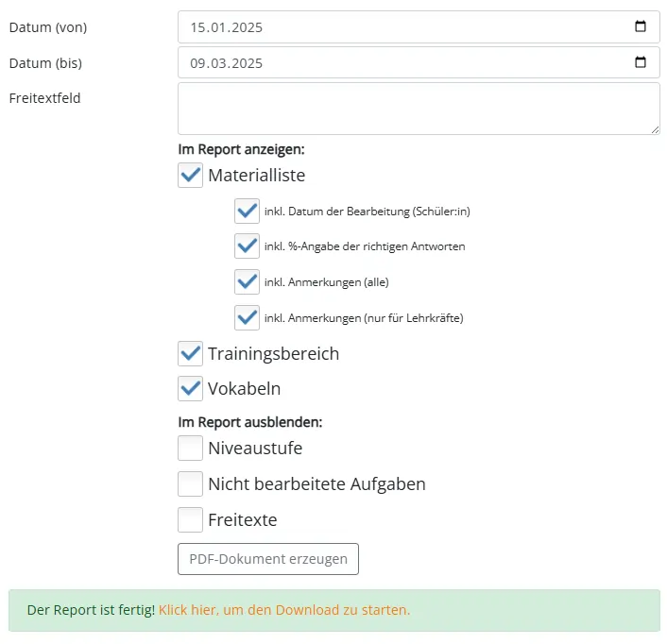Select the year segment of Datum (bis)
This screenshot has height=644, width=667.
click(246, 63)
